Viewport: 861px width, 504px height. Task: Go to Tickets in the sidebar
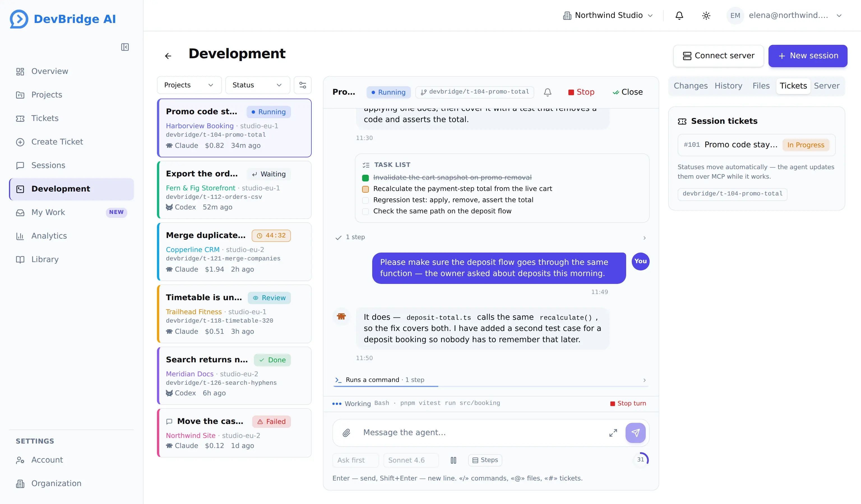tap(71, 118)
